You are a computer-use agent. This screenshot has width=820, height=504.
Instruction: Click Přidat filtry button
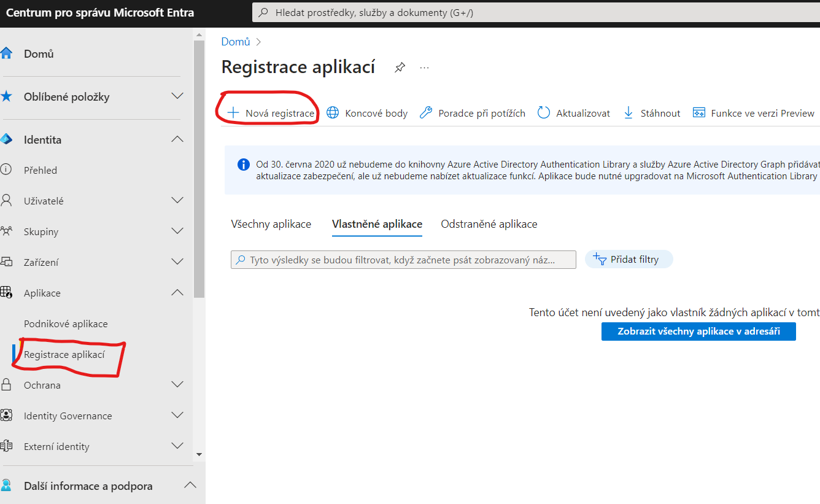[x=629, y=260]
